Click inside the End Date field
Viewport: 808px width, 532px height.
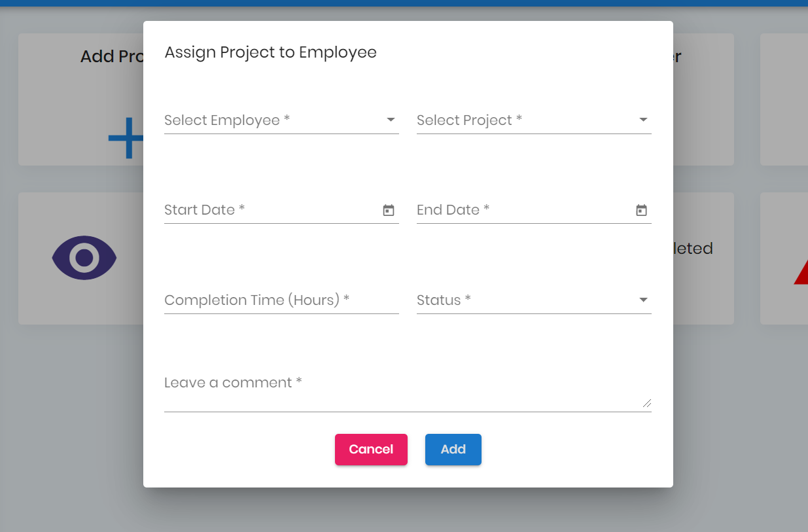pos(510,210)
